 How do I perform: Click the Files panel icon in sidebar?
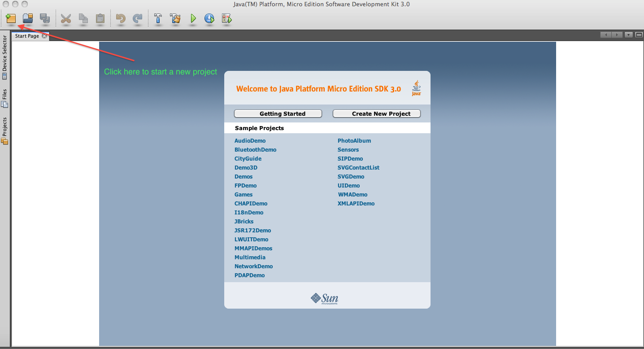tap(4, 105)
